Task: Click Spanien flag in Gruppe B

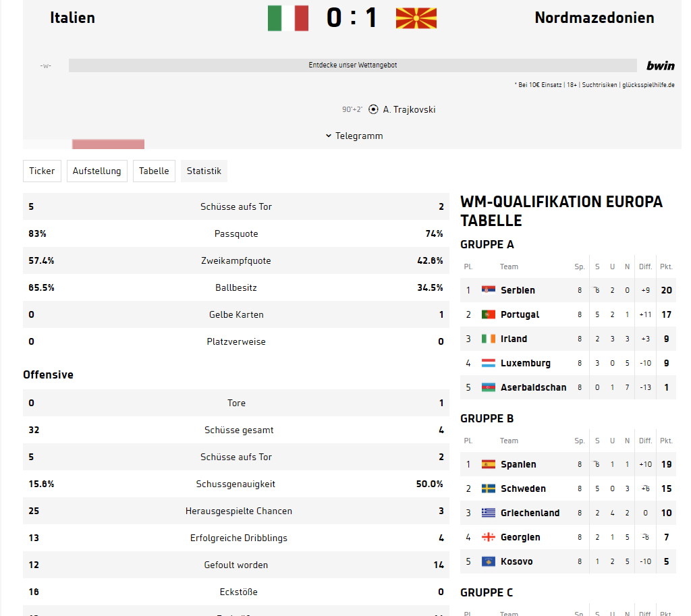Action: 489,464
